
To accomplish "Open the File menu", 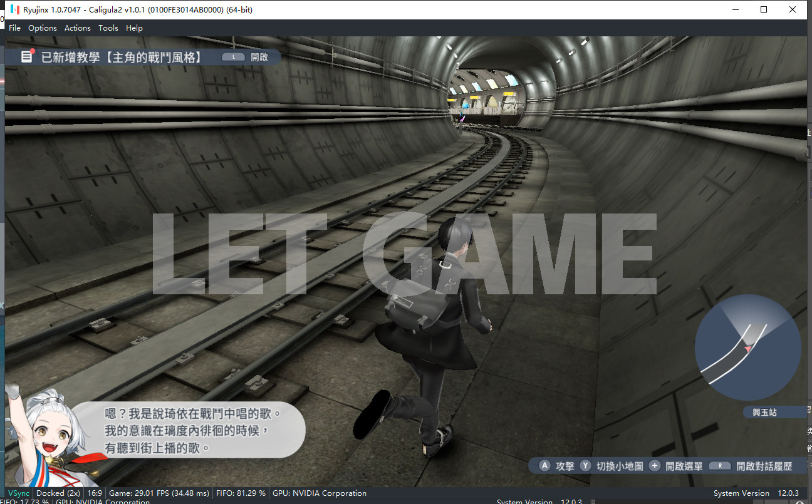I will pyautogui.click(x=14, y=28).
